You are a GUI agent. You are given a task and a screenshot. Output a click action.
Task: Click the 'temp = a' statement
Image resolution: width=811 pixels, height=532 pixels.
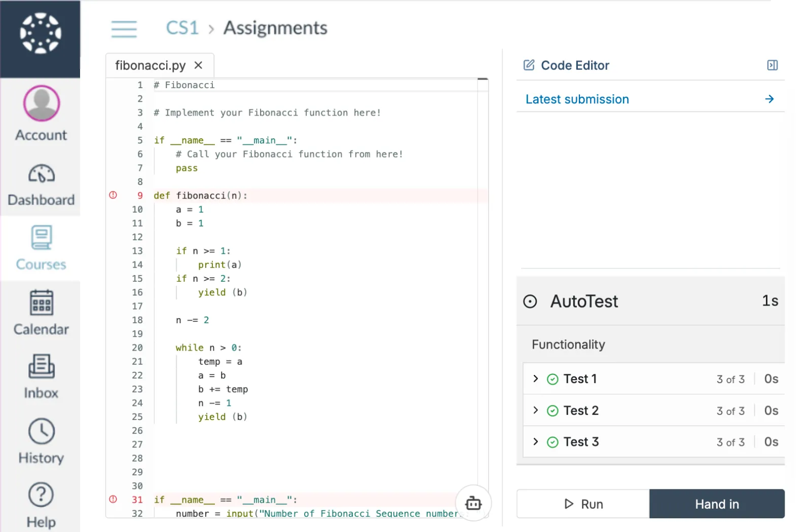(x=220, y=362)
